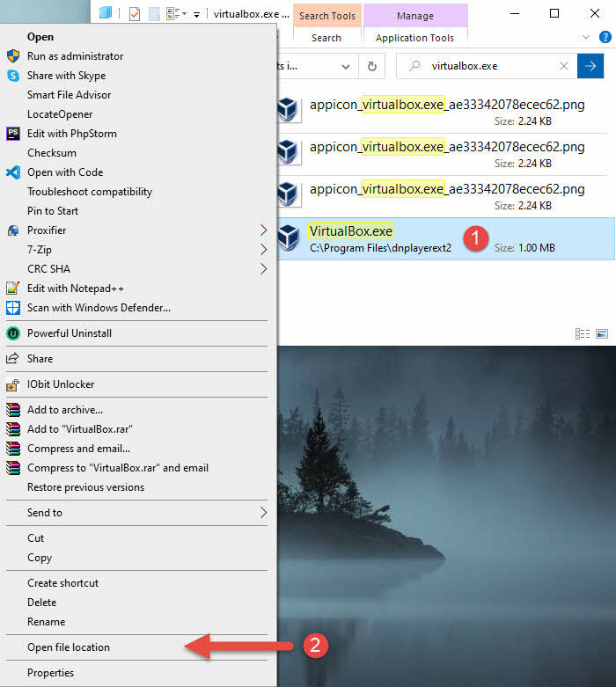Image resolution: width=616 pixels, height=687 pixels.
Task: Expand the address bar history dropdown
Action: (x=346, y=67)
